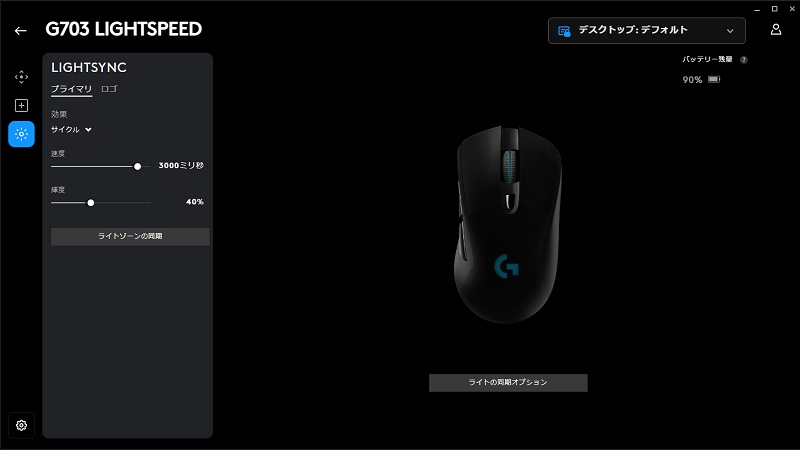The height and width of the screenshot is (450, 800).
Task: Click the ライトゾーンの同期 button
Action: [130, 236]
